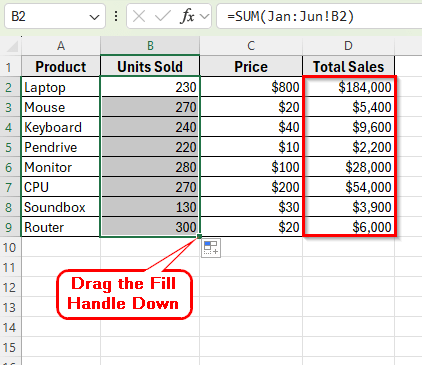Click total sales $184,000
This screenshot has height=365, width=422.
(349, 87)
